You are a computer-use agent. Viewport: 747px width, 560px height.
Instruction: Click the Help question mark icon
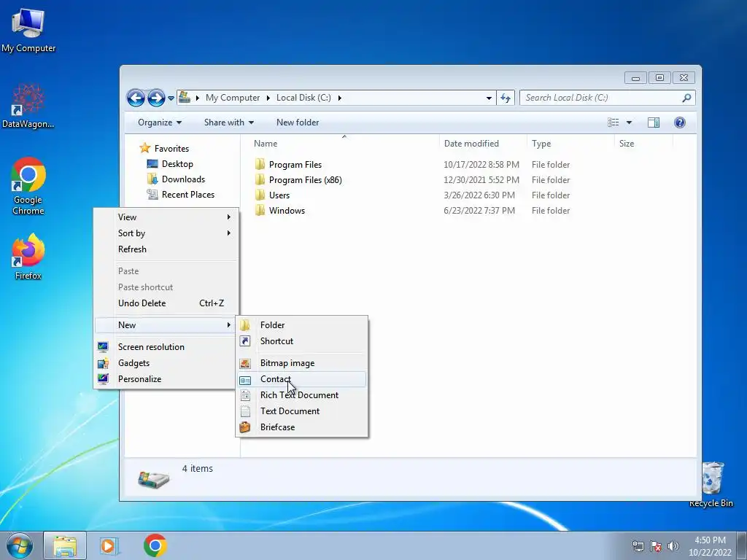(x=680, y=122)
